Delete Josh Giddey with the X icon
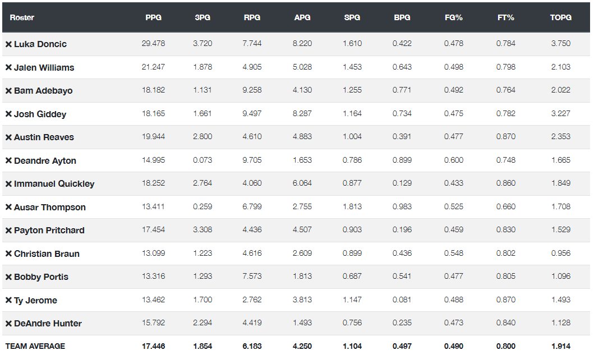 tap(8, 114)
